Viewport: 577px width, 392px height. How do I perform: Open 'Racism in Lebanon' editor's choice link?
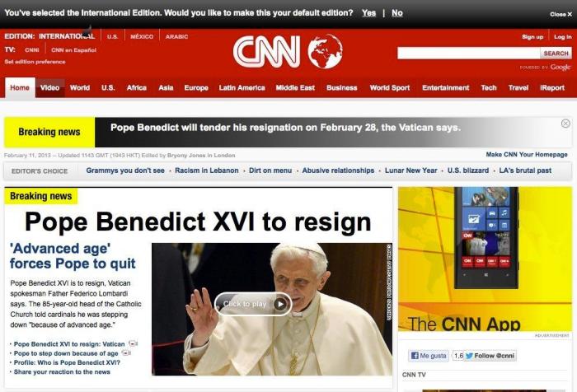click(207, 170)
